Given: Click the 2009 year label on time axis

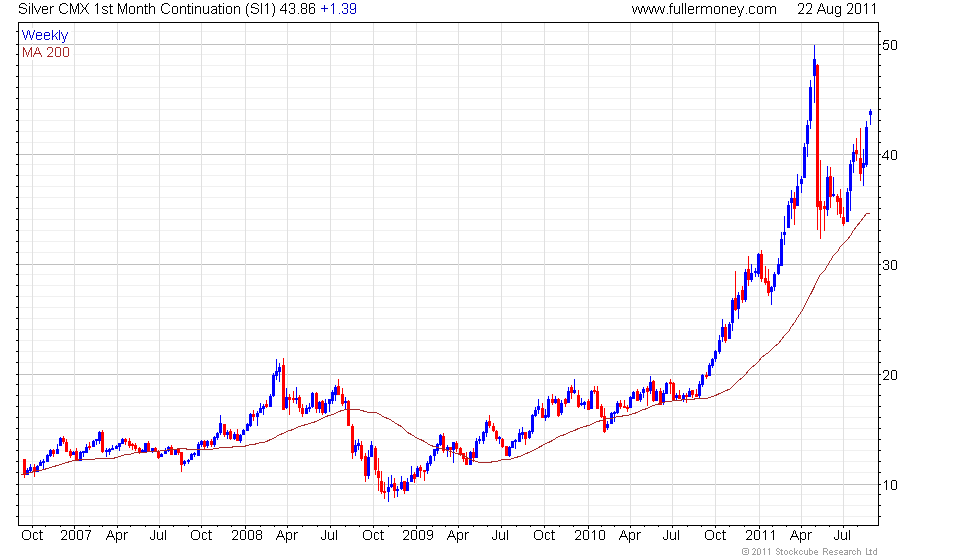Looking at the screenshot, I should point(418,536).
